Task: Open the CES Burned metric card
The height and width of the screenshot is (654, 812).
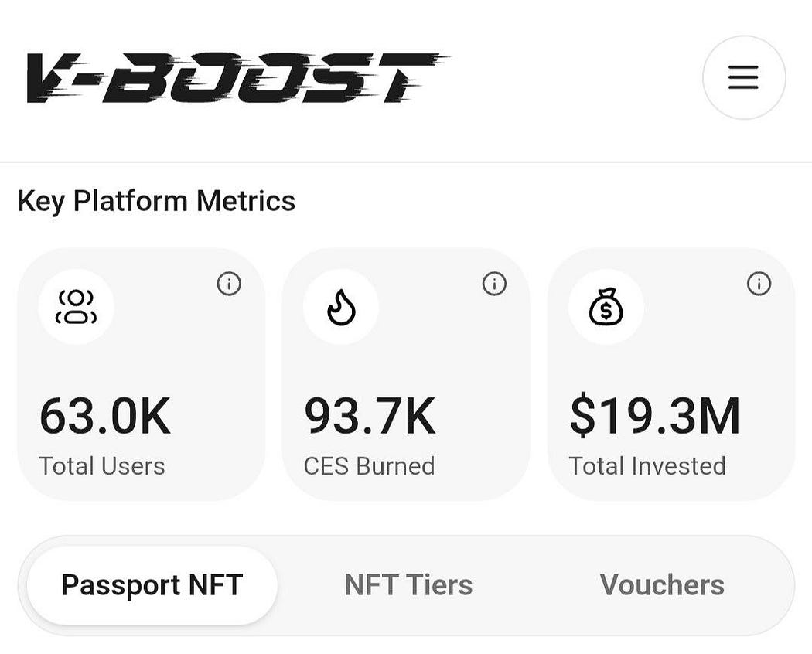Action: pyautogui.click(x=406, y=374)
